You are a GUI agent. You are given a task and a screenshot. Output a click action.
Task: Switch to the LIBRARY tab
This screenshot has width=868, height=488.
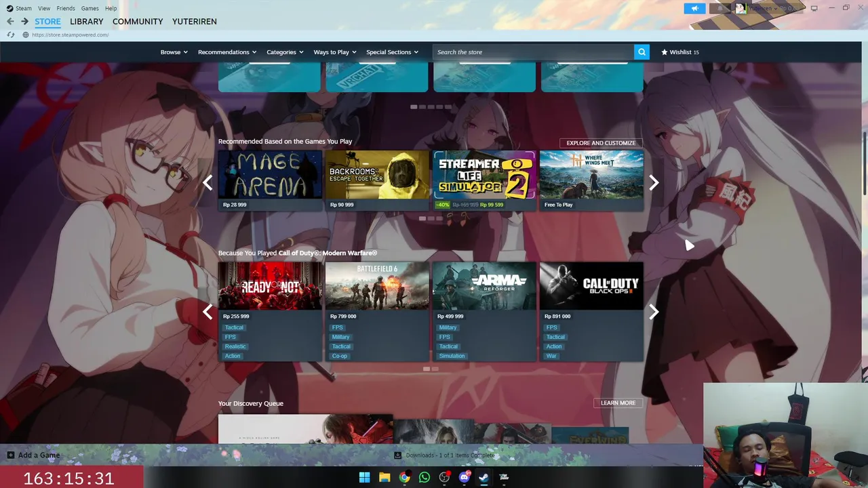87,22
